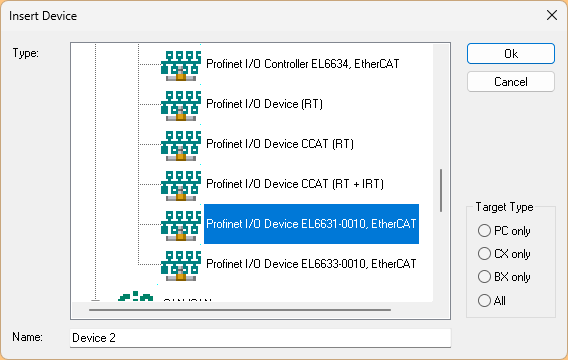Close the Insert Device window
Image resolution: width=568 pixels, height=360 pixels.
552,15
